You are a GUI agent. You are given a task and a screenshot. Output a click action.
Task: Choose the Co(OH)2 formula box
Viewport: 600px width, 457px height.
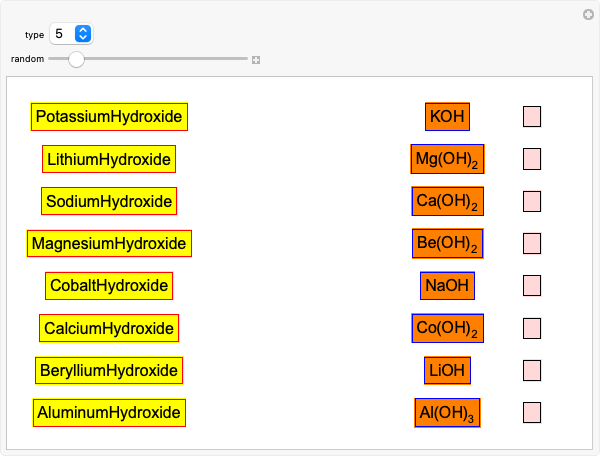click(447, 328)
